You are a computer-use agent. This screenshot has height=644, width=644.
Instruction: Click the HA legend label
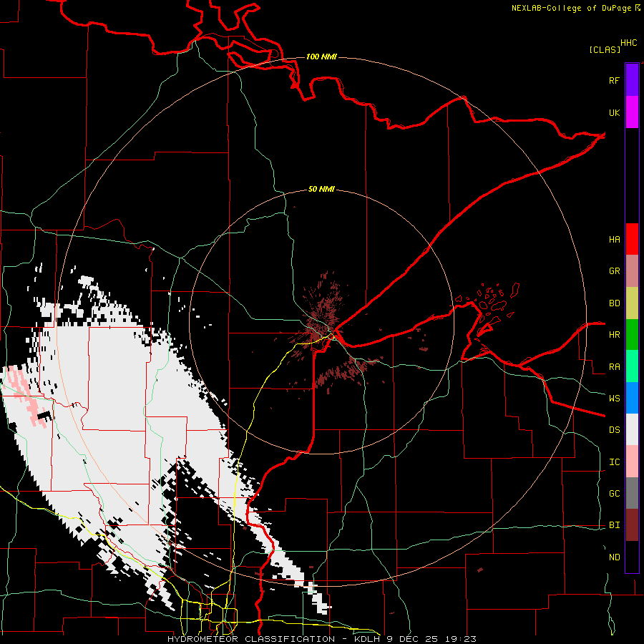pos(614,239)
